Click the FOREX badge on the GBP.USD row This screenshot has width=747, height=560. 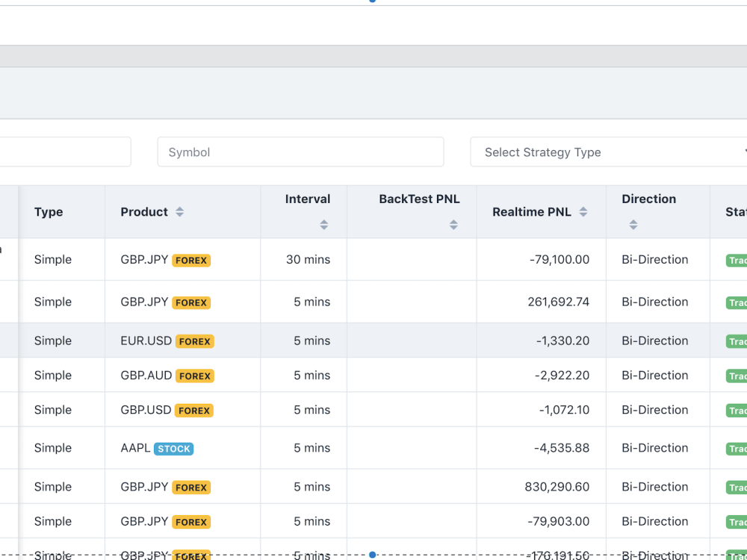pyautogui.click(x=194, y=410)
